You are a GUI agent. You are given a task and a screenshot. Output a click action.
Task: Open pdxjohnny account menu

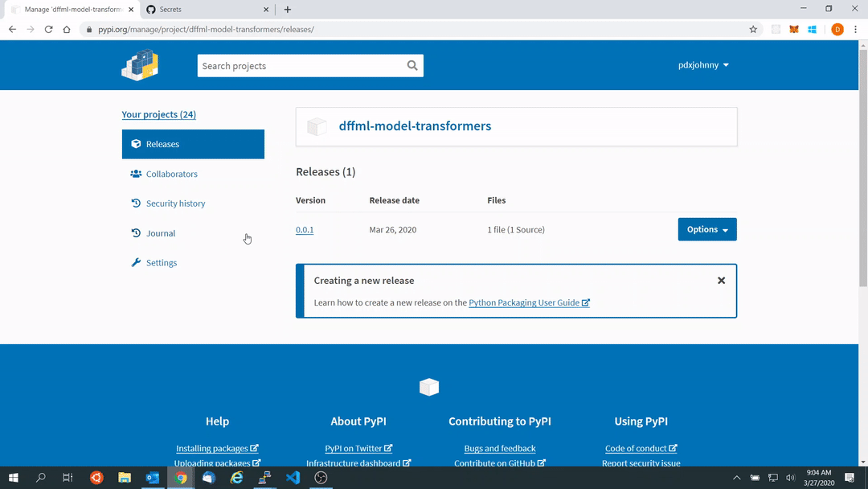[x=703, y=65]
